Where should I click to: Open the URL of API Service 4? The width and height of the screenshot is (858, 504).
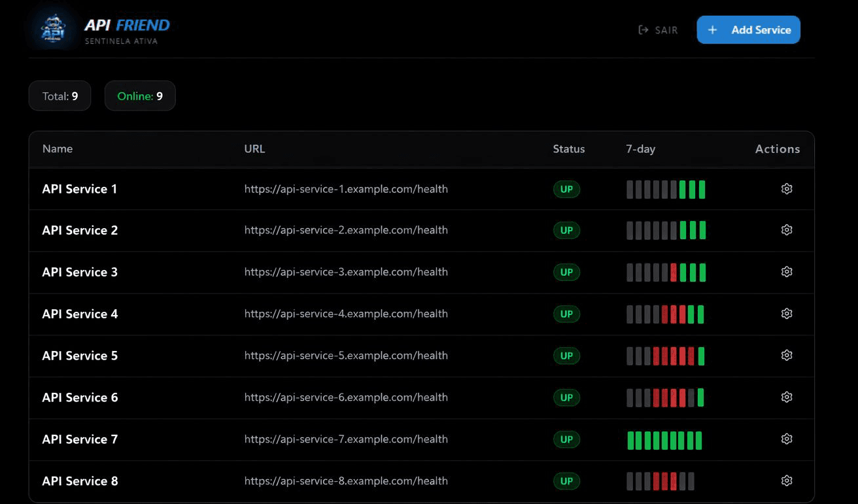pyautogui.click(x=345, y=314)
